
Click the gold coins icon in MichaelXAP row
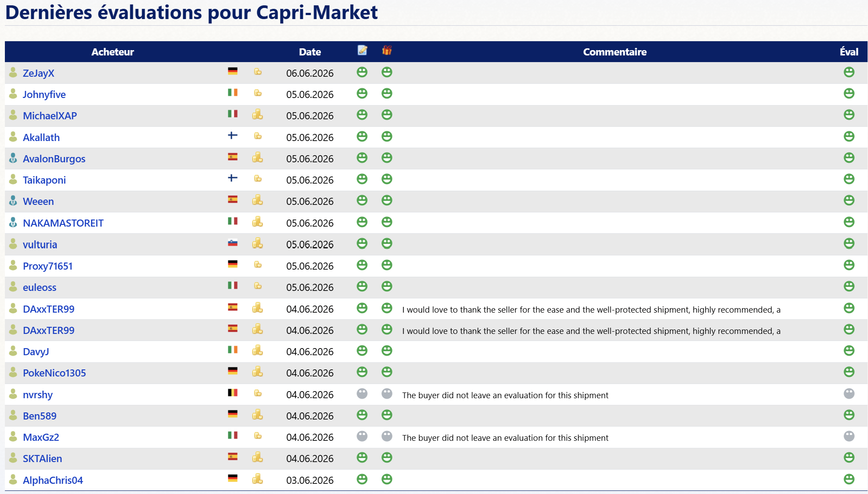pyautogui.click(x=258, y=115)
